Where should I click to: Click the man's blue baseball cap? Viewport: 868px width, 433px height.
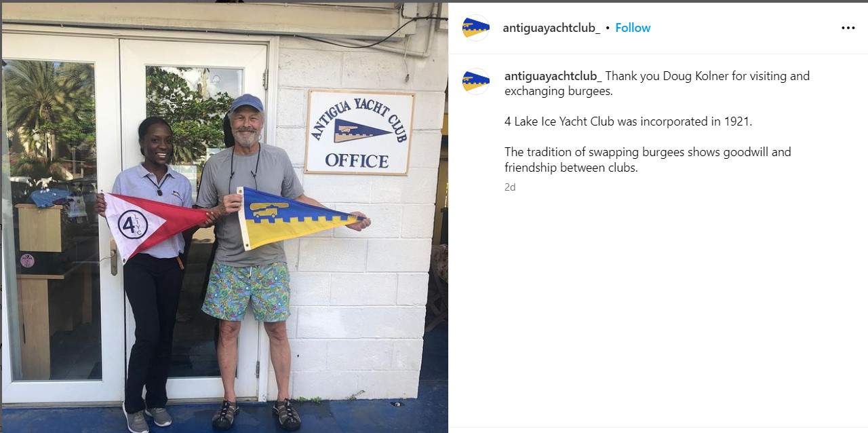pyautogui.click(x=246, y=102)
